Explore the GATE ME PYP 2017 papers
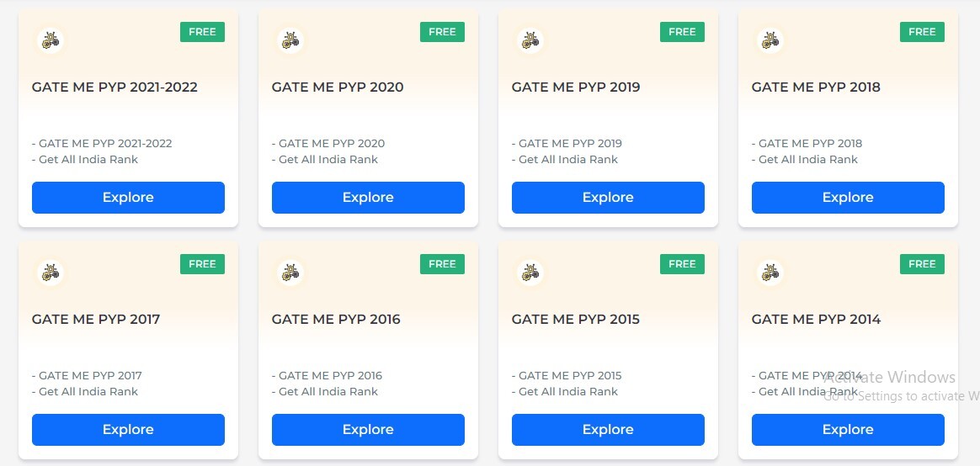 [128, 430]
